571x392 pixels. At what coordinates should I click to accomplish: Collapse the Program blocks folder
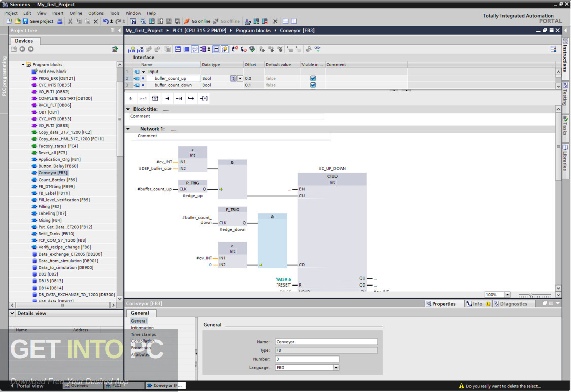pyautogui.click(x=23, y=65)
